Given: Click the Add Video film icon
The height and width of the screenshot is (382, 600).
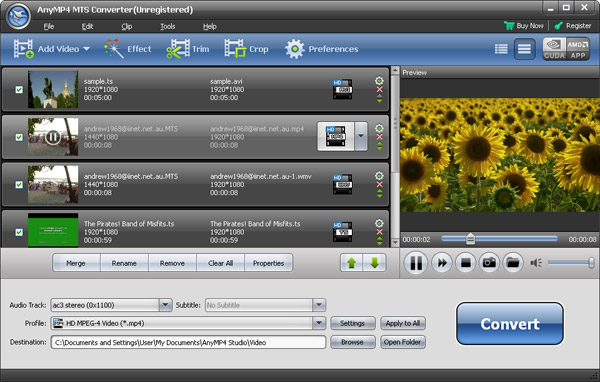Looking at the screenshot, I should 24,49.
